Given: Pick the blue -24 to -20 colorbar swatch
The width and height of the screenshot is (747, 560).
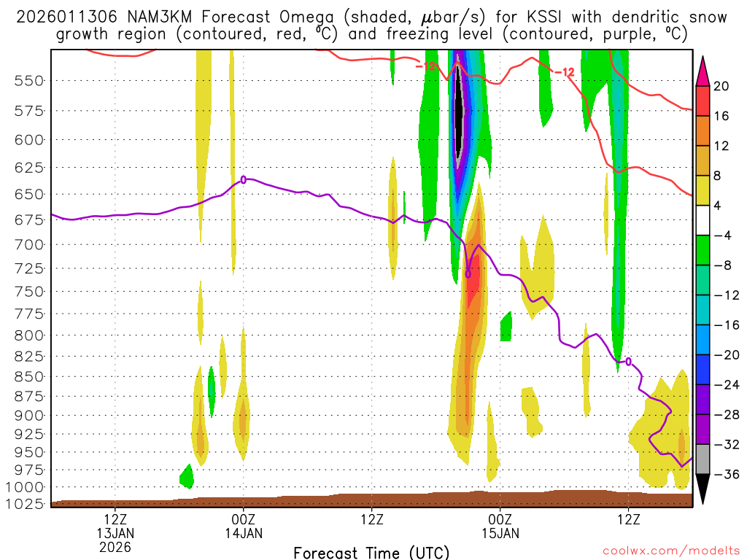Looking at the screenshot, I should 703,370.
